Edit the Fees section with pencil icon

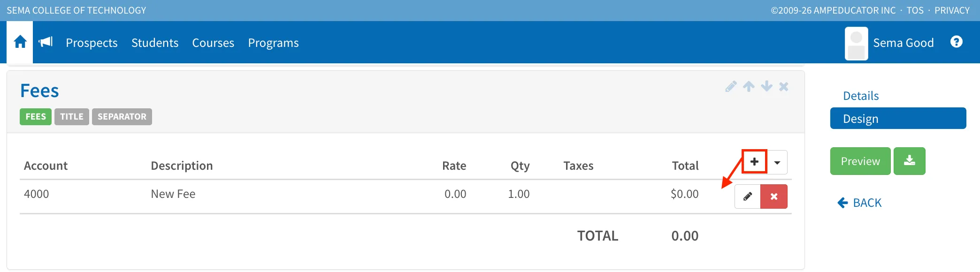point(731,86)
